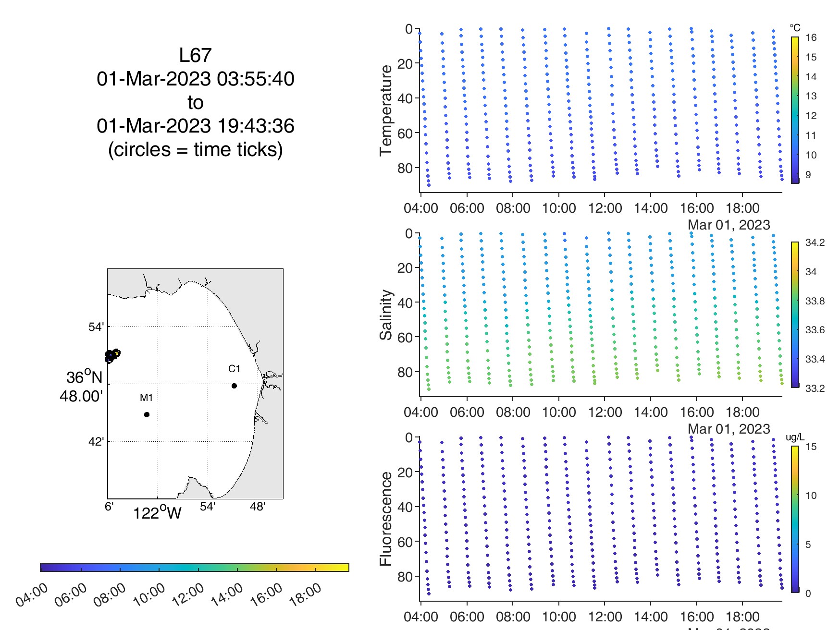Screen dimensions: 840x630
Task: Click depth tick 80 on Temperature axis
Action: (405, 168)
